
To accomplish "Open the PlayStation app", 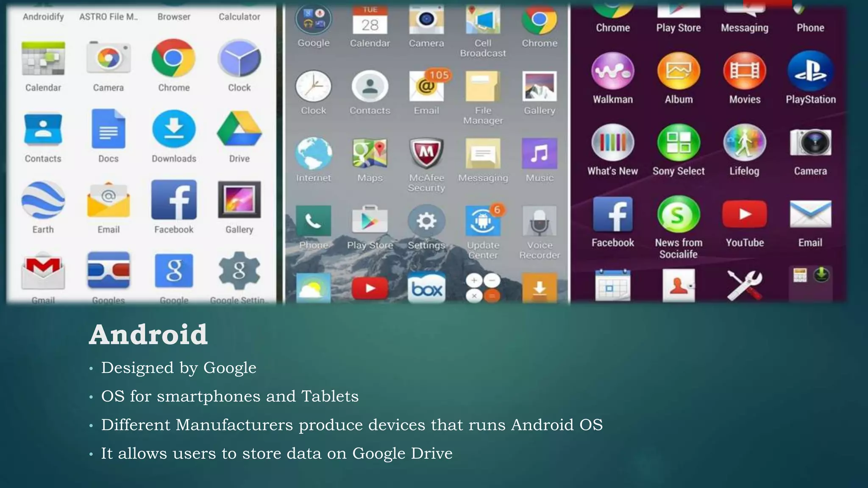I will pyautogui.click(x=810, y=71).
